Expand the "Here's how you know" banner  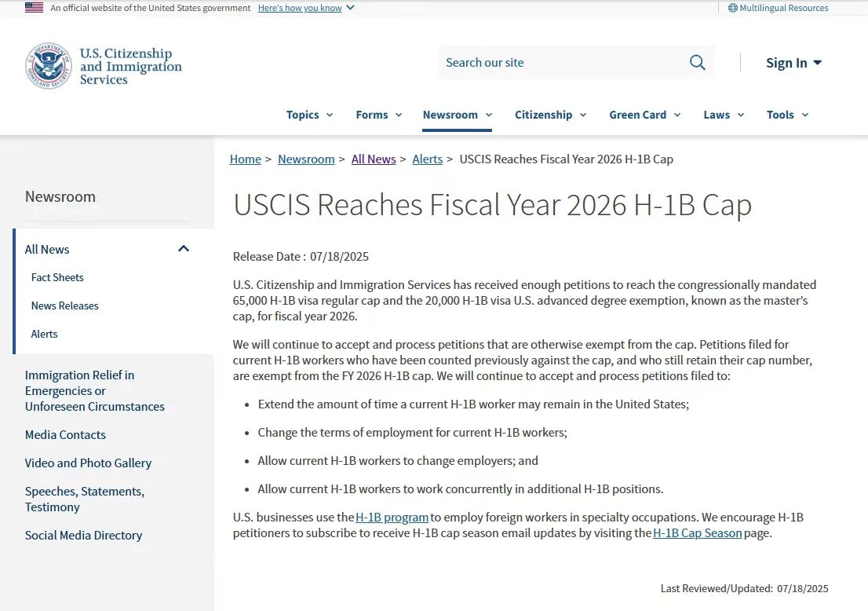(x=305, y=8)
